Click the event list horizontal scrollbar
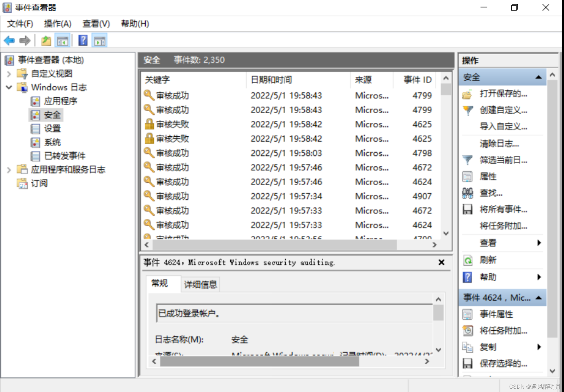This screenshot has width=564, height=392. point(274,245)
